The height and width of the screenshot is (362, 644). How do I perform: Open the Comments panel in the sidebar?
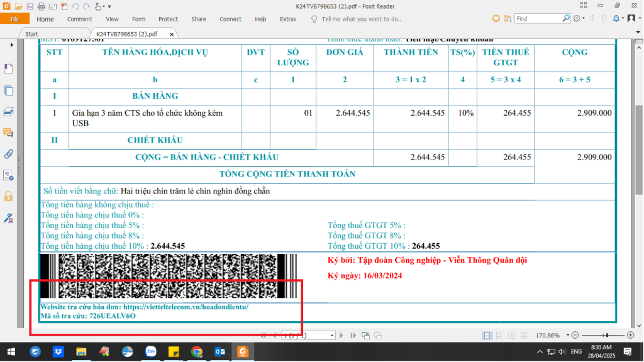pos(8,133)
